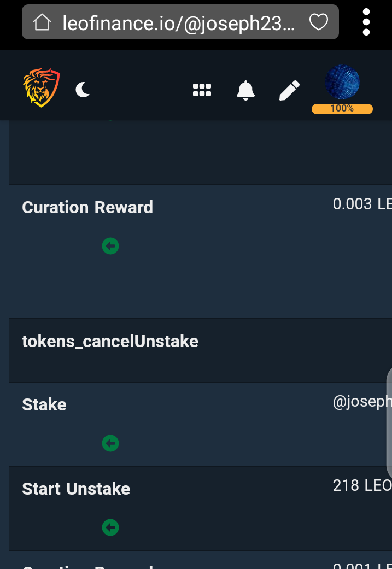Open the profile avatar menu

click(342, 82)
